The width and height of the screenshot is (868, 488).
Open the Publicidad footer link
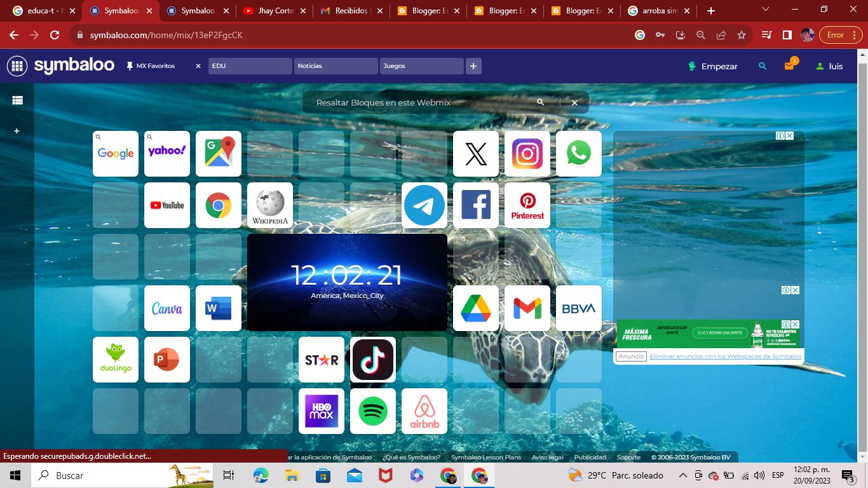tap(590, 457)
